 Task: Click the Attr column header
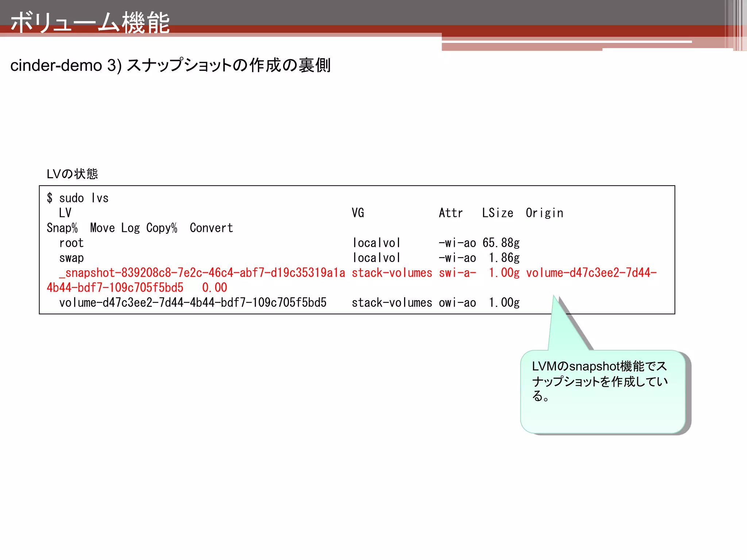coord(451,213)
